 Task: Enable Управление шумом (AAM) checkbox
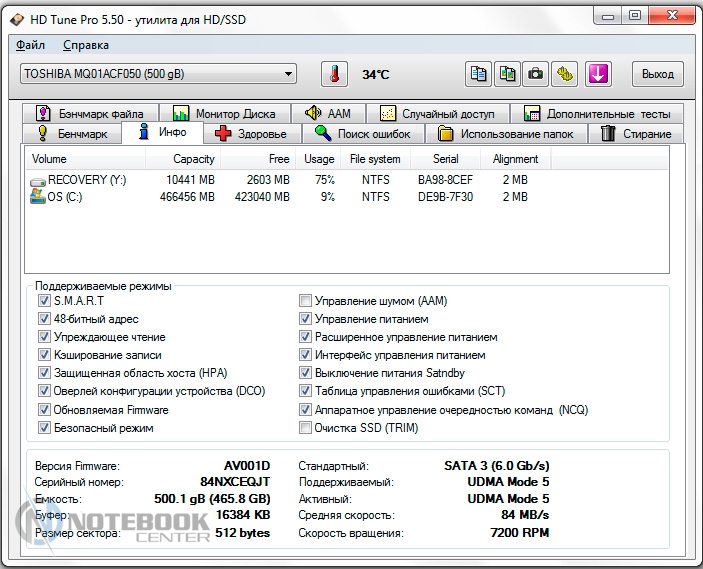(x=306, y=301)
